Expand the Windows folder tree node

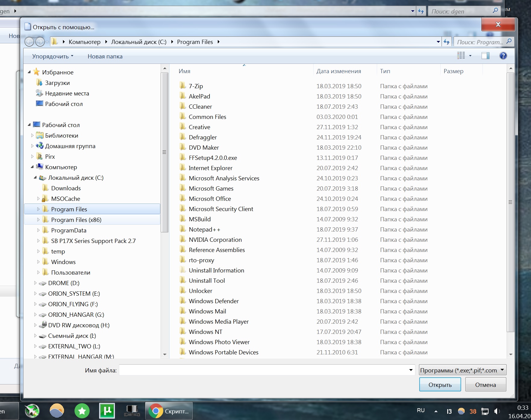point(38,262)
